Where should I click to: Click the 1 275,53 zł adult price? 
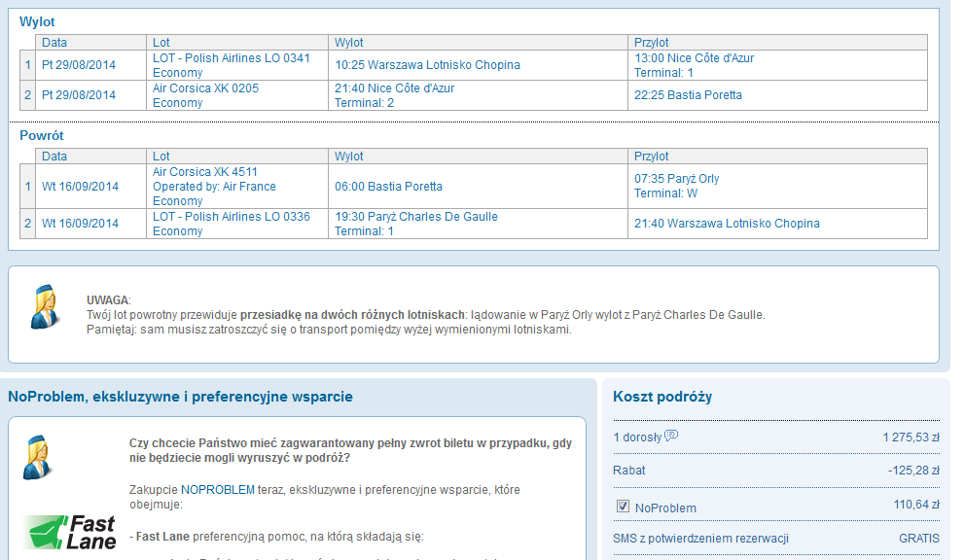(x=911, y=437)
